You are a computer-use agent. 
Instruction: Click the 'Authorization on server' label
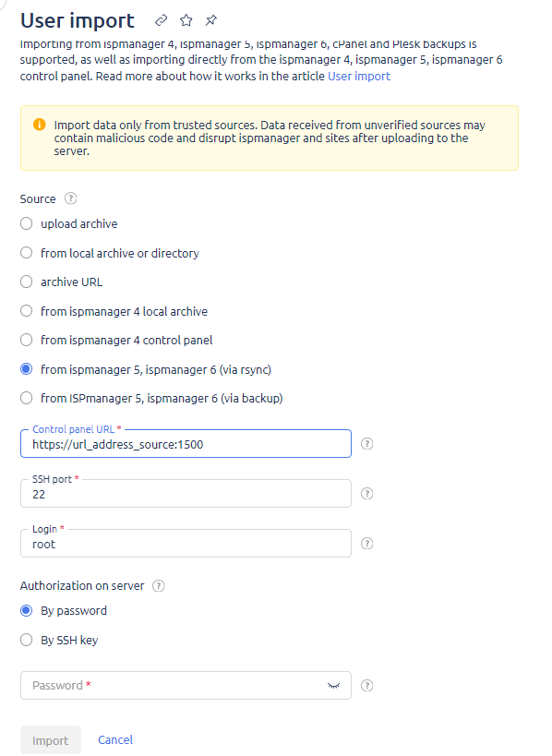[x=82, y=586]
